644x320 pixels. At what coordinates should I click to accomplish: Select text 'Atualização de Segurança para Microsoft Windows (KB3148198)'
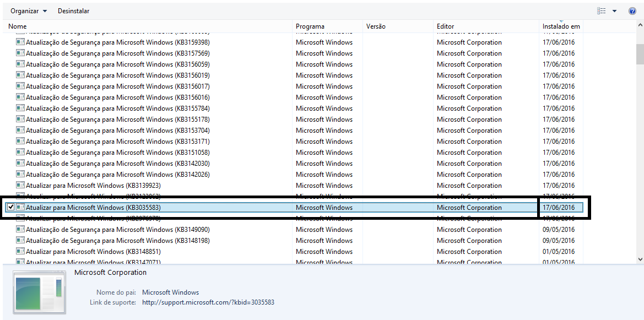coord(118,241)
